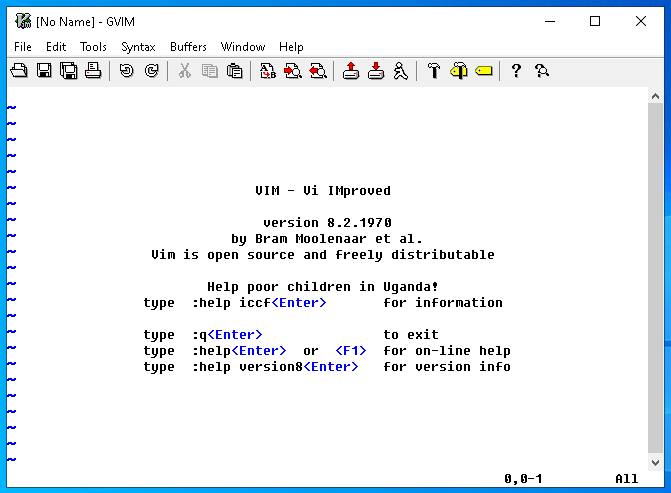This screenshot has width=671, height=493.
Task: Click the Paste clipboard icon
Action: coord(235,71)
